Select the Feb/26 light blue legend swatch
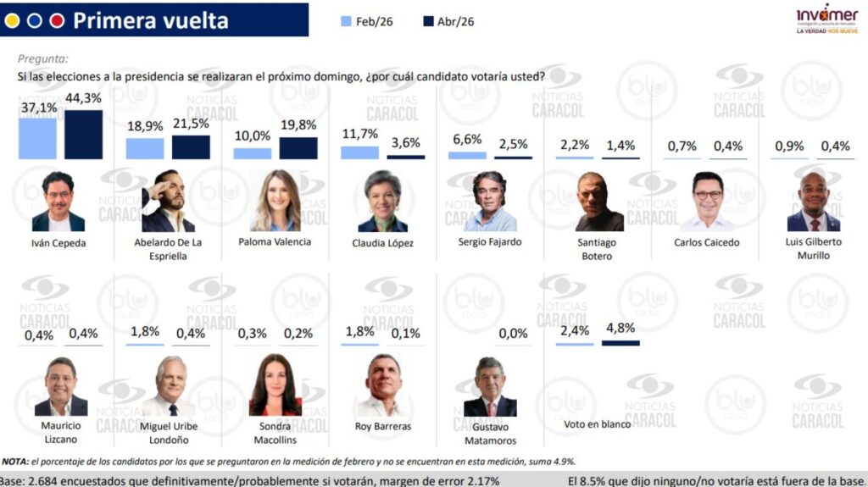Image resolution: width=868 pixels, height=487 pixels. coord(348,21)
